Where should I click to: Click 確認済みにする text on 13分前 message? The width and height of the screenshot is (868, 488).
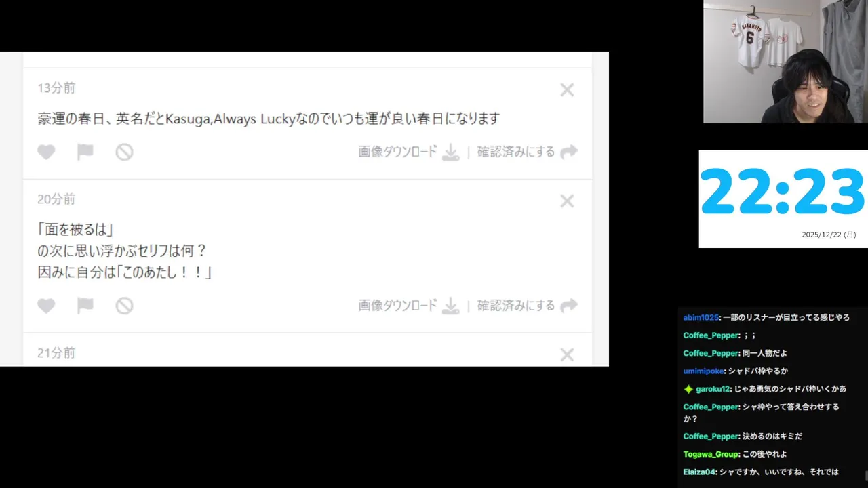click(516, 152)
